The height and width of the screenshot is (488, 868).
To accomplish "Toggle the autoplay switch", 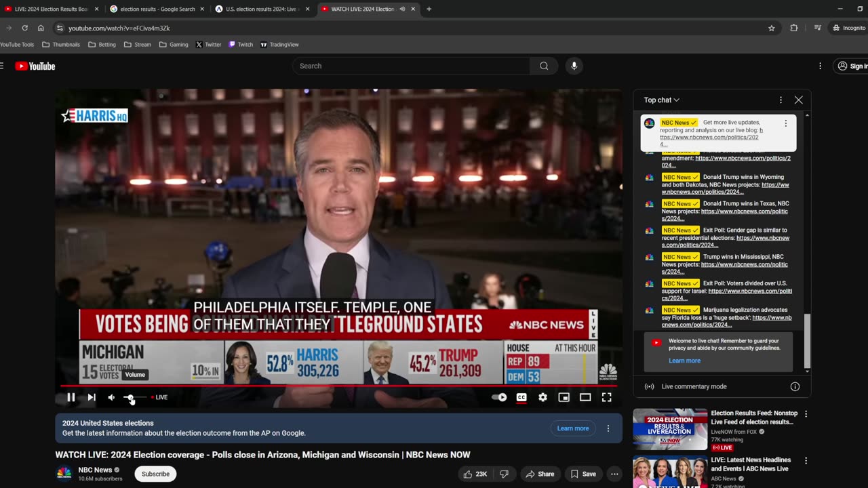I will (x=499, y=397).
